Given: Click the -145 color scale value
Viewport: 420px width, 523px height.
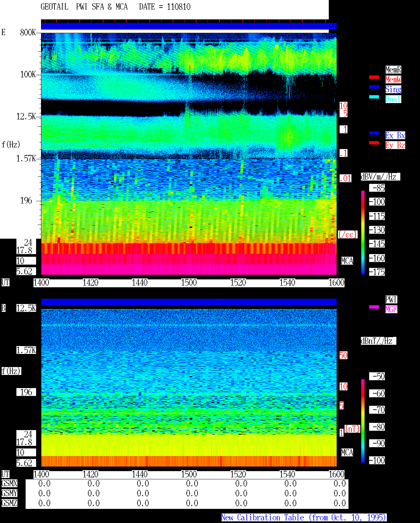Looking at the screenshot, I should (x=377, y=244).
